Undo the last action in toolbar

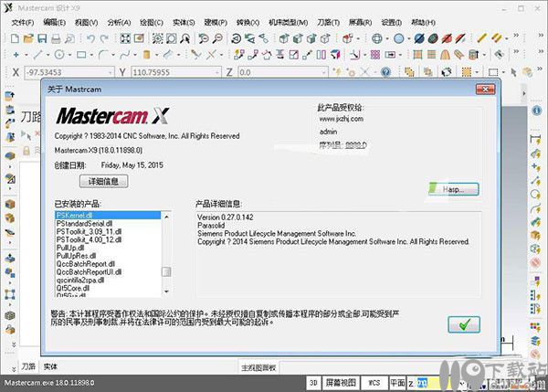90,38
